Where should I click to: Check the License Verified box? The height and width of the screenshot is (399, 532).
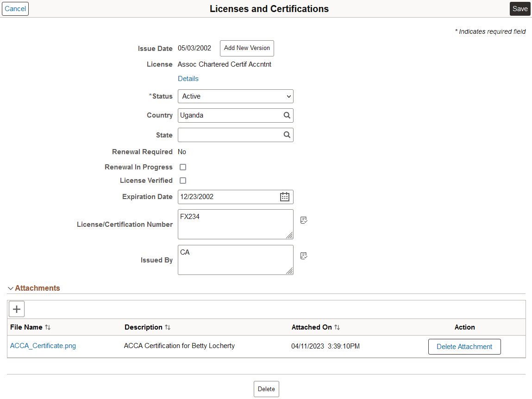pyautogui.click(x=183, y=181)
